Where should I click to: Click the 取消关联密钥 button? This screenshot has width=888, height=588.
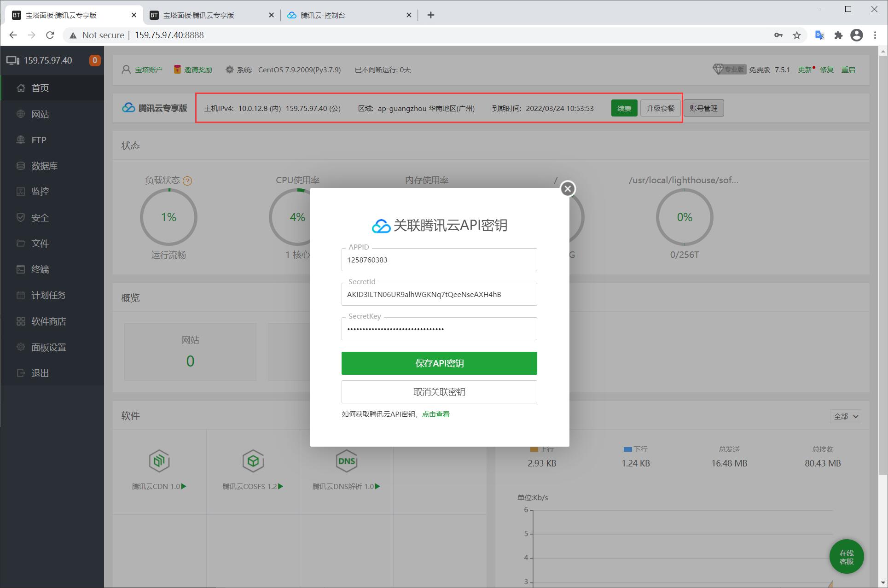439,392
